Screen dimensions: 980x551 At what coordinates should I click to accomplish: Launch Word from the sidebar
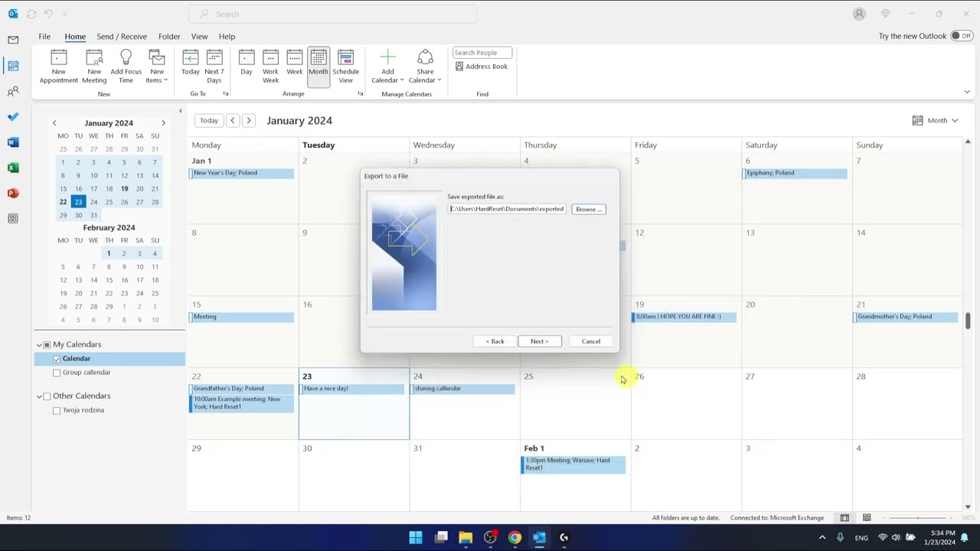(x=13, y=142)
